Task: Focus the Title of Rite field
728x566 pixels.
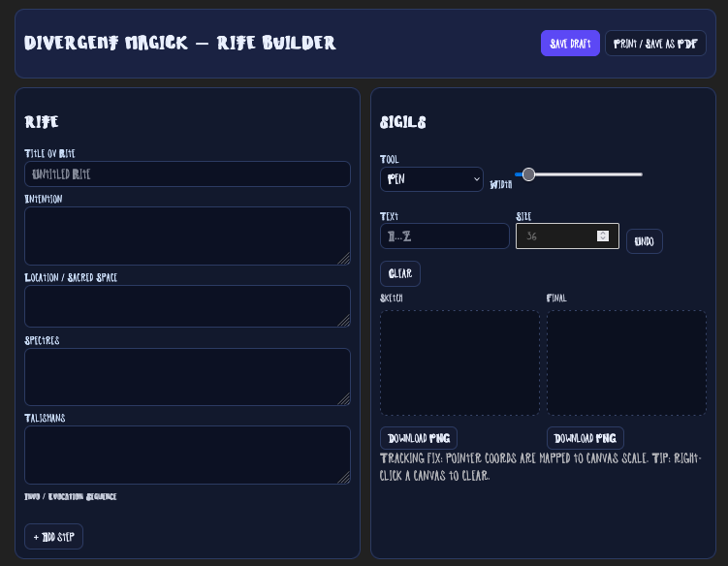Action: pos(187,174)
